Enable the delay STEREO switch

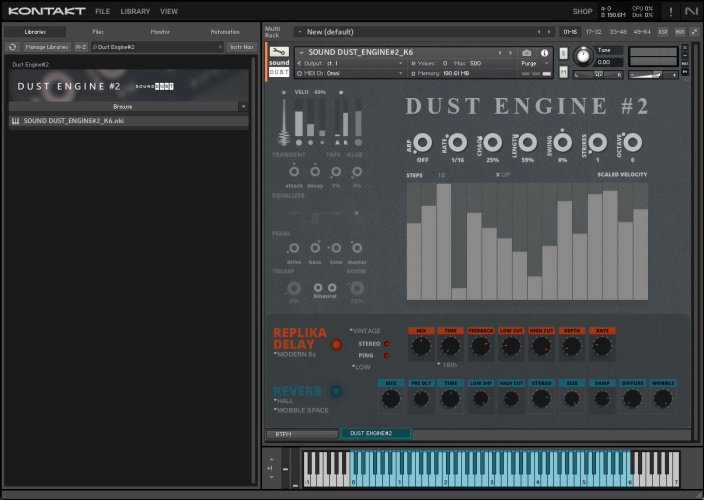click(x=386, y=343)
